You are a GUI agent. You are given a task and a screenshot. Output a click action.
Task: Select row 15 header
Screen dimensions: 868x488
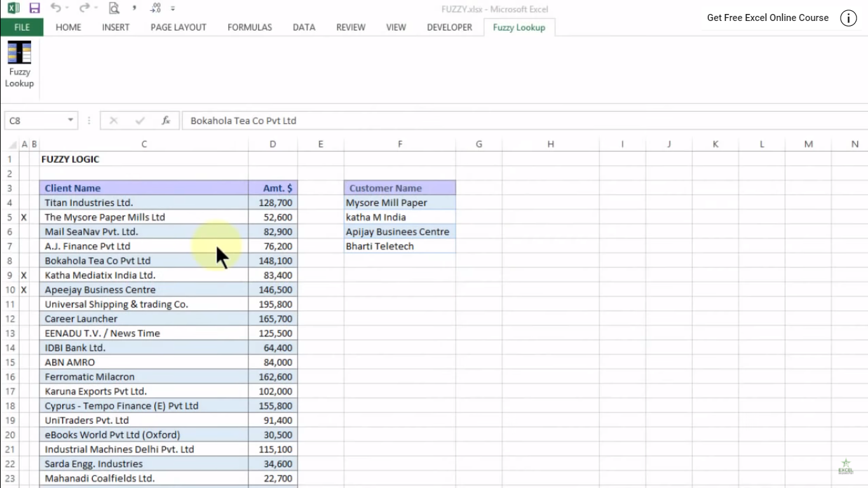[x=10, y=362]
